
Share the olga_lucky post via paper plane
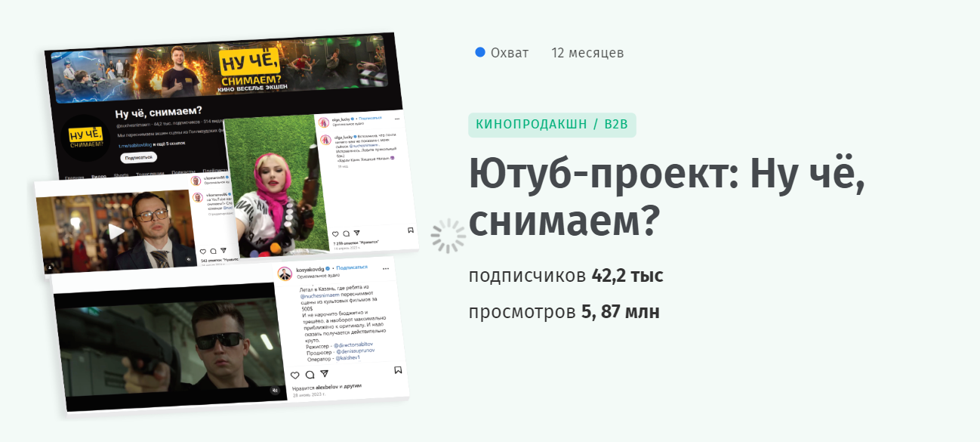pyautogui.click(x=356, y=233)
